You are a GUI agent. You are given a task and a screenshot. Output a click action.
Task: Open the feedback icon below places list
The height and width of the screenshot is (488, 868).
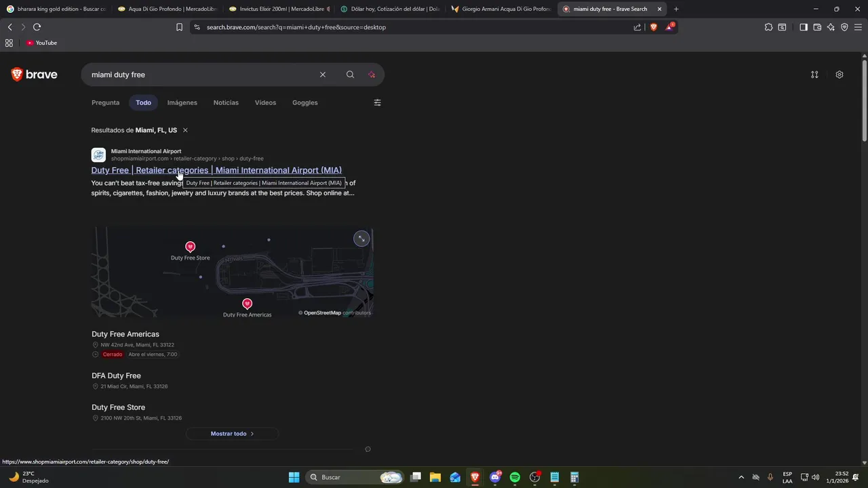368,449
